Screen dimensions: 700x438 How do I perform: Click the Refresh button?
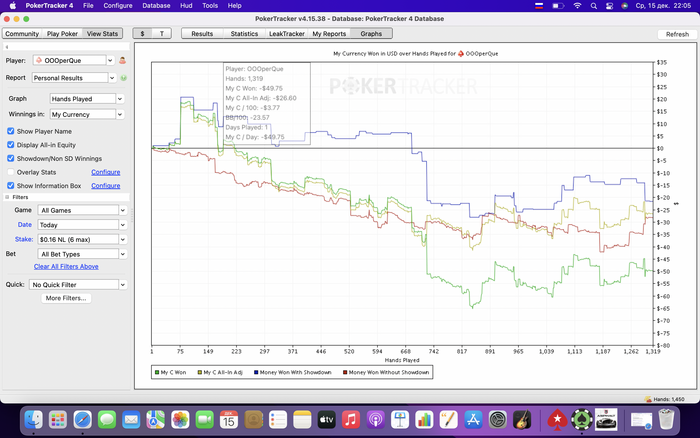tap(677, 34)
